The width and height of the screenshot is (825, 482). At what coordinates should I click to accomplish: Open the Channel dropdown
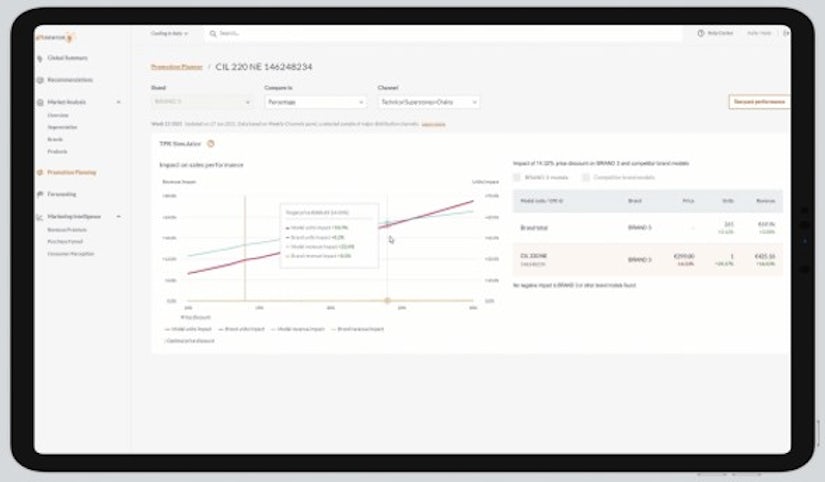tap(428, 102)
